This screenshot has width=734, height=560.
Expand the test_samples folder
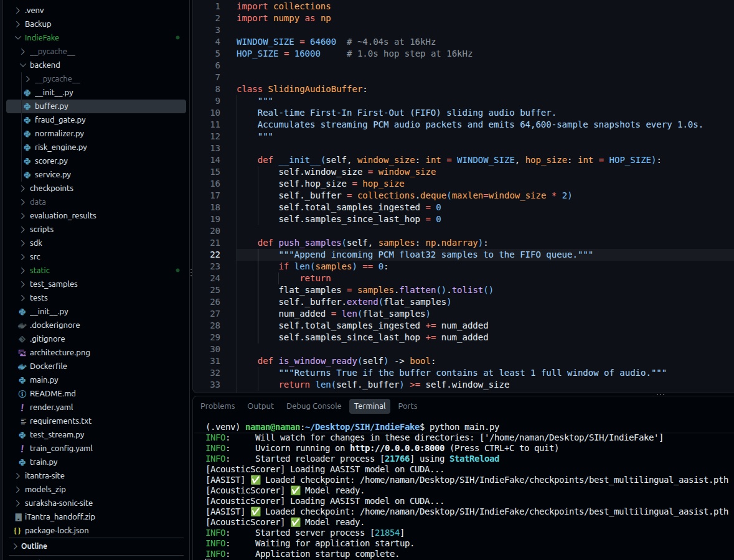[x=23, y=284]
